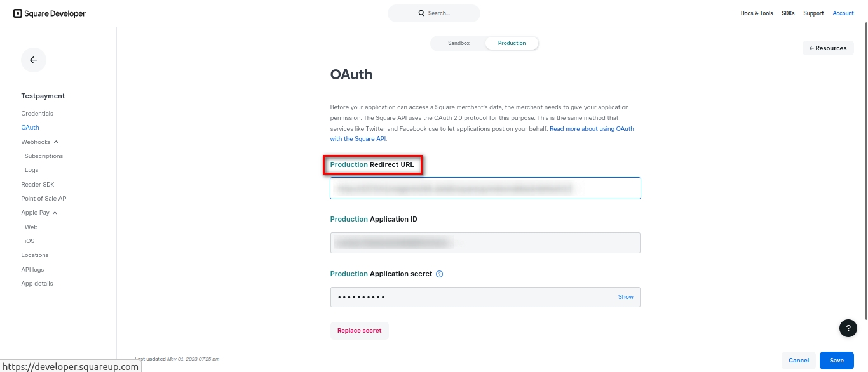Open the Account menu

pos(843,13)
